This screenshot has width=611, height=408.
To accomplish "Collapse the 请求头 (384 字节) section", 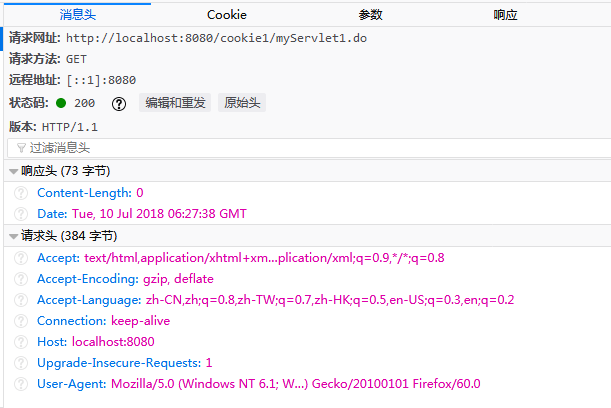I will (13, 237).
